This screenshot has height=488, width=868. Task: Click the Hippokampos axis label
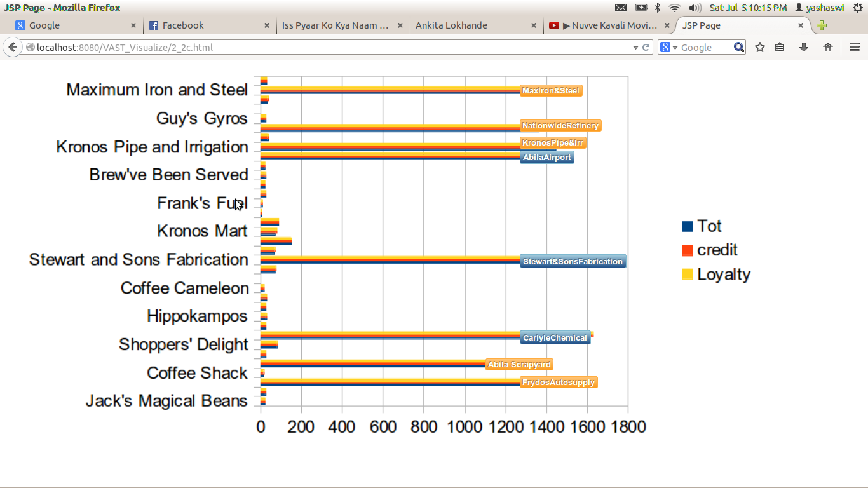(197, 316)
